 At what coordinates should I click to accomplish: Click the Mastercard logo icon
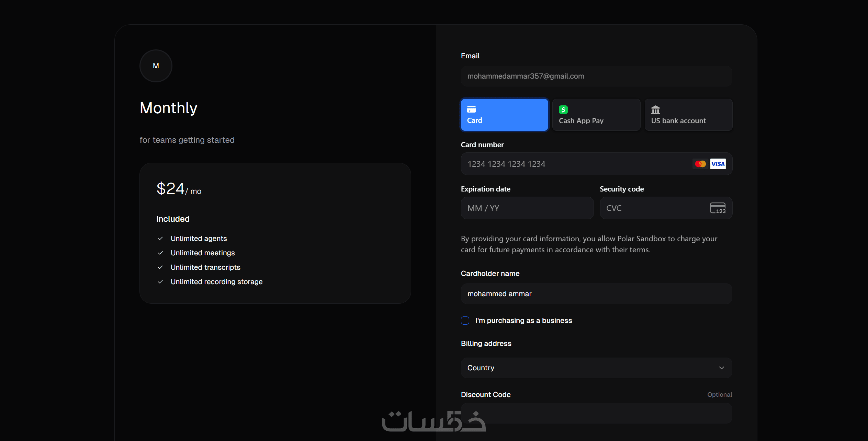700,164
